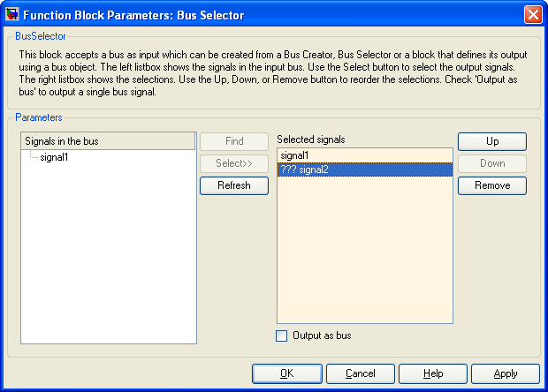548x392 pixels.
Task: Apply the parameter changes
Action: point(506,373)
